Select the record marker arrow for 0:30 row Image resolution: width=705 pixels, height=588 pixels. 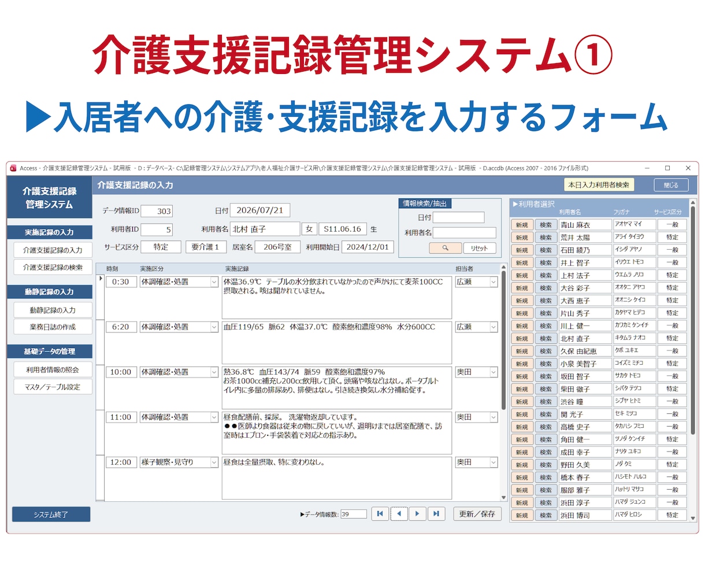click(101, 279)
